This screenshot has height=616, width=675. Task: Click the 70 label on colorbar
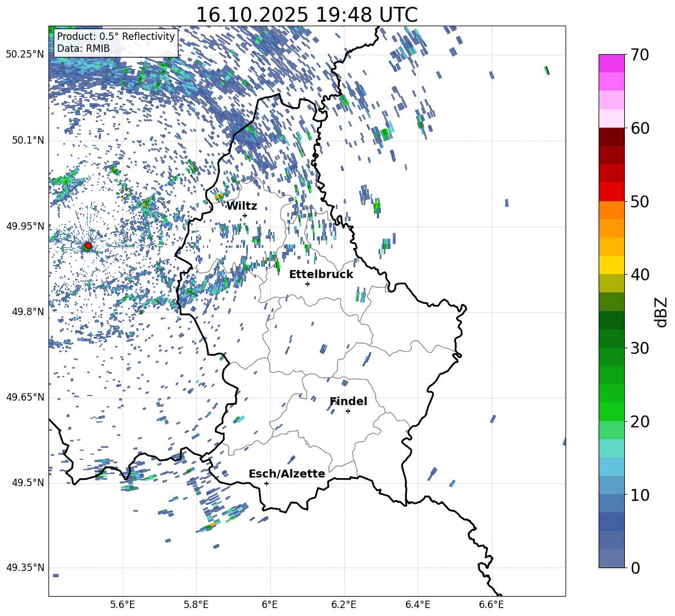[x=640, y=55]
